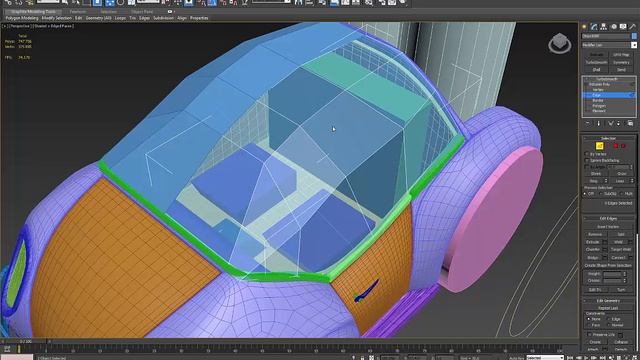Open the Display panel tab icon
The height and width of the screenshot is (360, 640).
click(623, 27)
